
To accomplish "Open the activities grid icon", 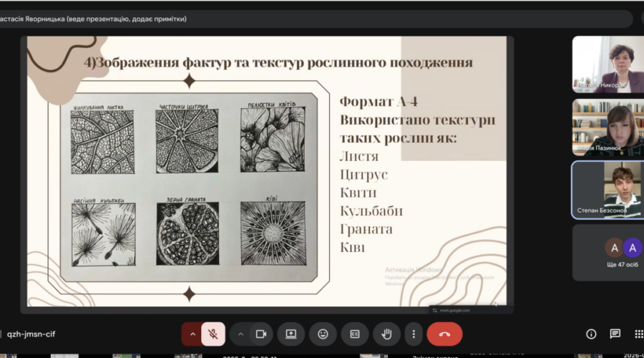I will 639,334.
